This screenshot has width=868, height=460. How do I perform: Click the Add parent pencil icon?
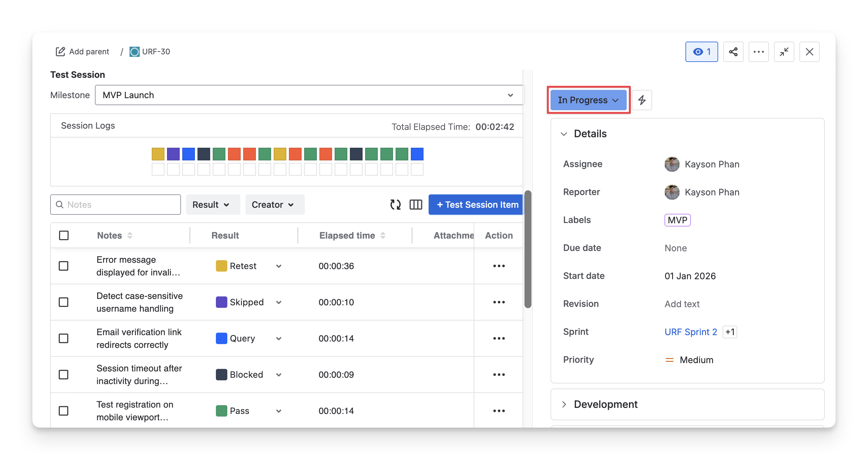pos(60,51)
